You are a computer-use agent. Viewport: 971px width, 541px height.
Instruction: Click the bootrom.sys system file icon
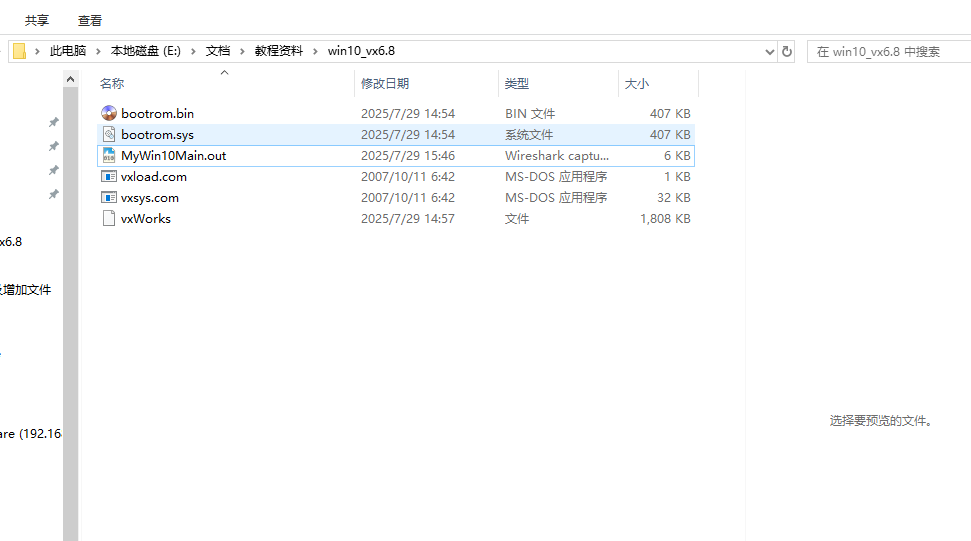pos(109,134)
